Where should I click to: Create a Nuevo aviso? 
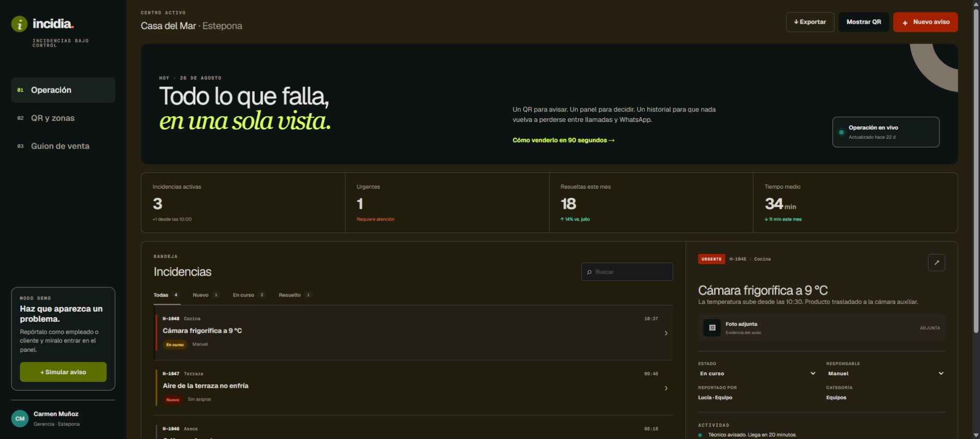925,22
